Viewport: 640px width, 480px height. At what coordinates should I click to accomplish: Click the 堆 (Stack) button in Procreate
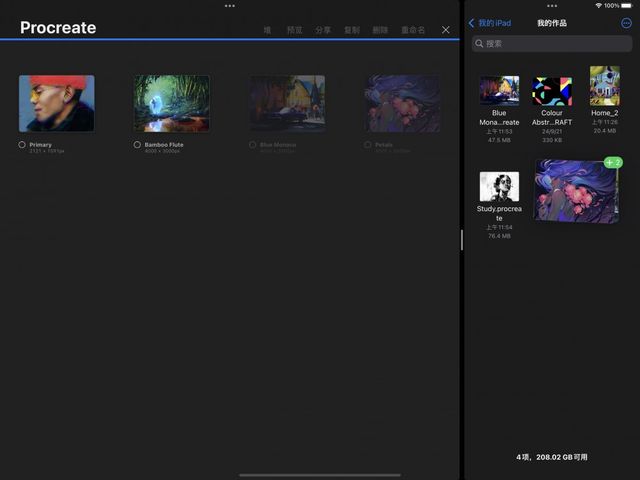[x=267, y=30]
